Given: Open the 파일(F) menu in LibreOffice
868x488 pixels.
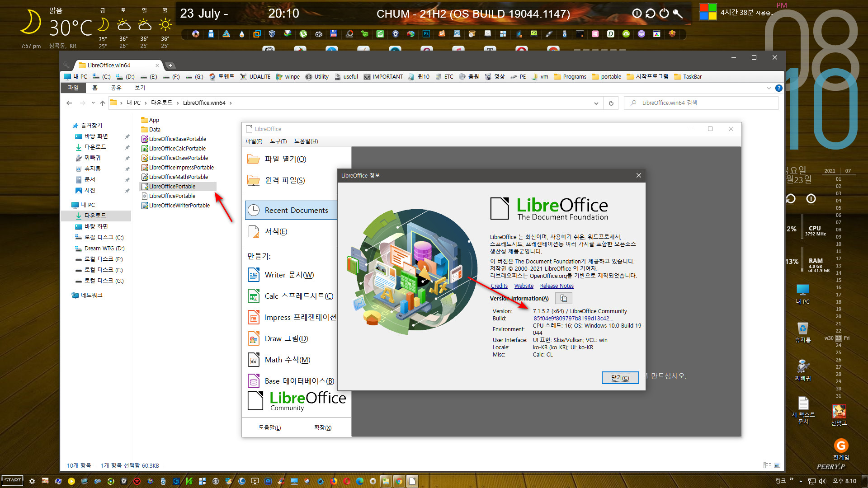Looking at the screenshot, I should (x=254, y=141).
